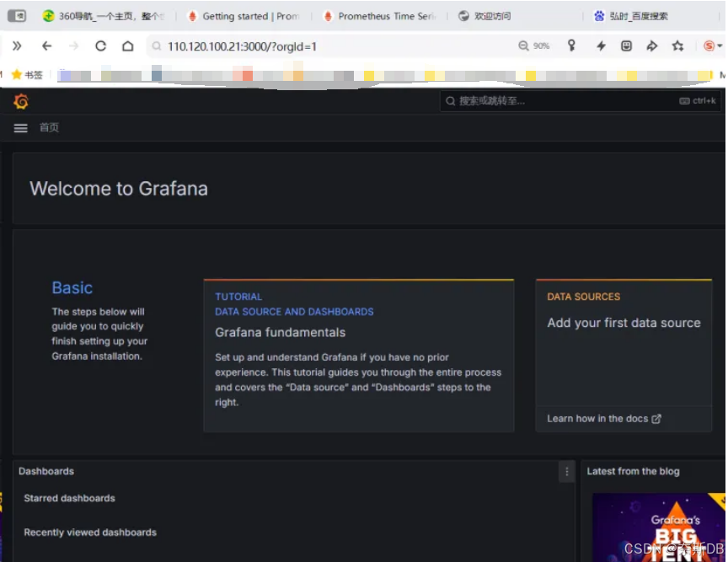Viewport: 728px width, 562px height.
Task: Open Learn how in the docs link
Action: [x=603, y=419]
